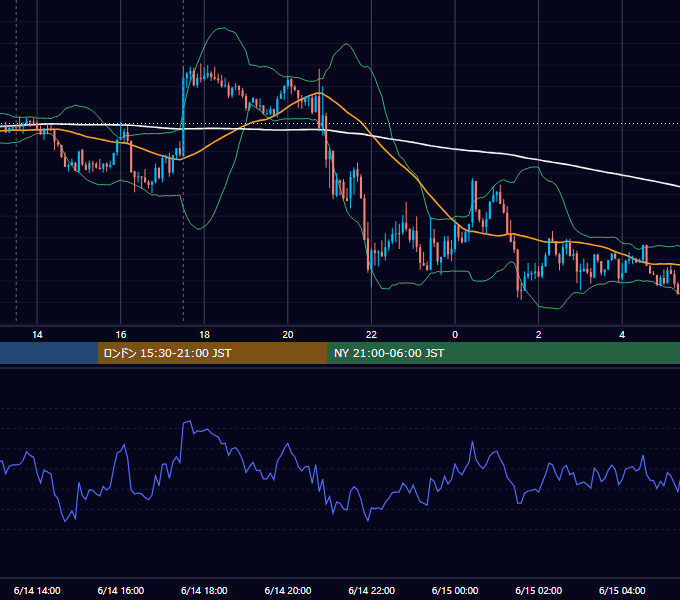
Task: Click the 2 hour label on the price chart axis
Action: tap(539, 335)
